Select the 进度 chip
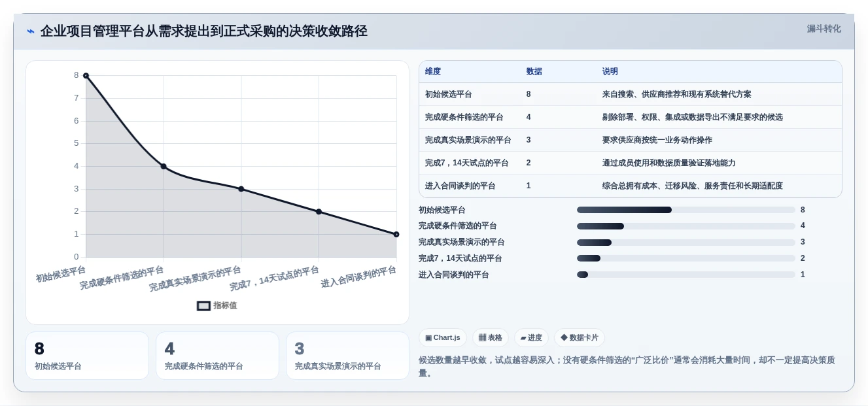Viewport: 868px width, 406px height. 531,337
